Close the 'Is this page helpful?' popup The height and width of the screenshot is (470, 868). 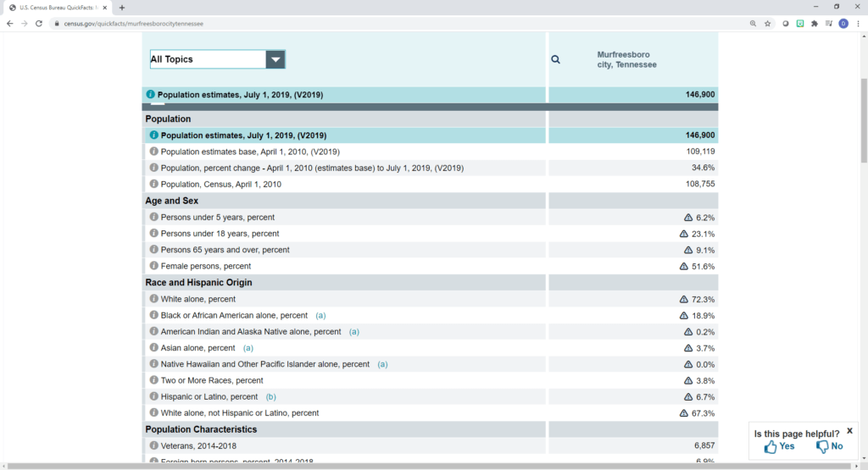click(x=849, y=431)
